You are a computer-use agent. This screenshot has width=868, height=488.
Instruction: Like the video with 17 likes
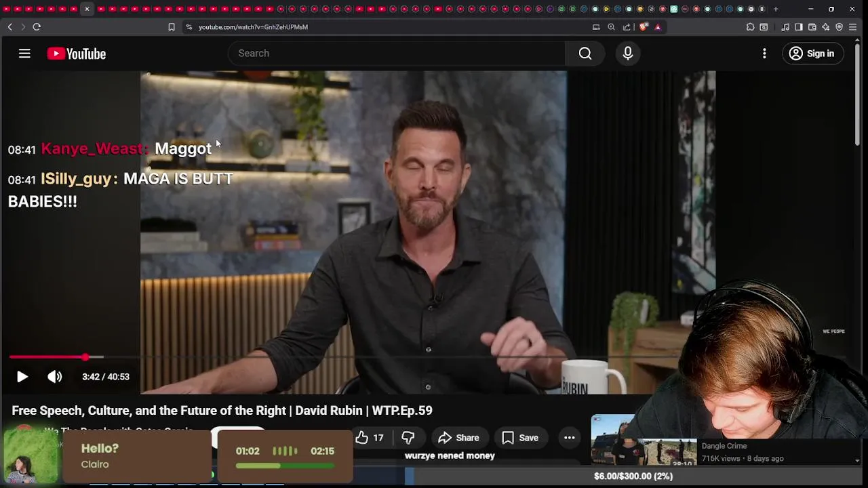[x=370, y=438]
